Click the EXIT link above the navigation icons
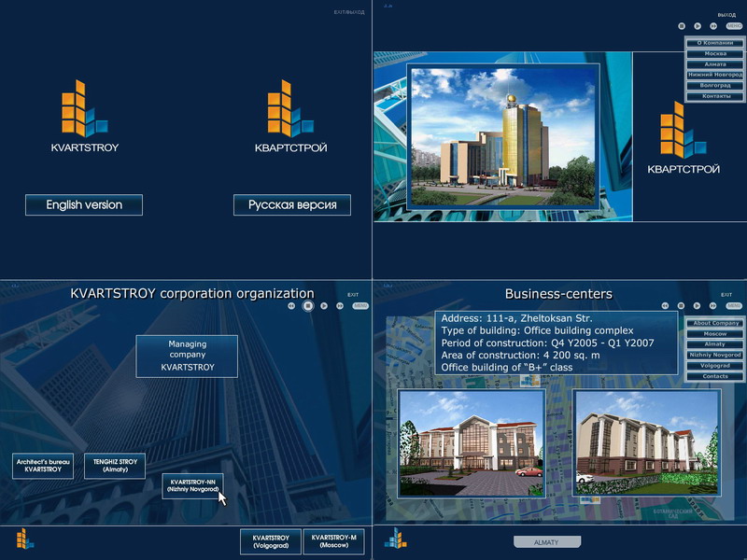The image size is (747, 560). click(353, 293)
